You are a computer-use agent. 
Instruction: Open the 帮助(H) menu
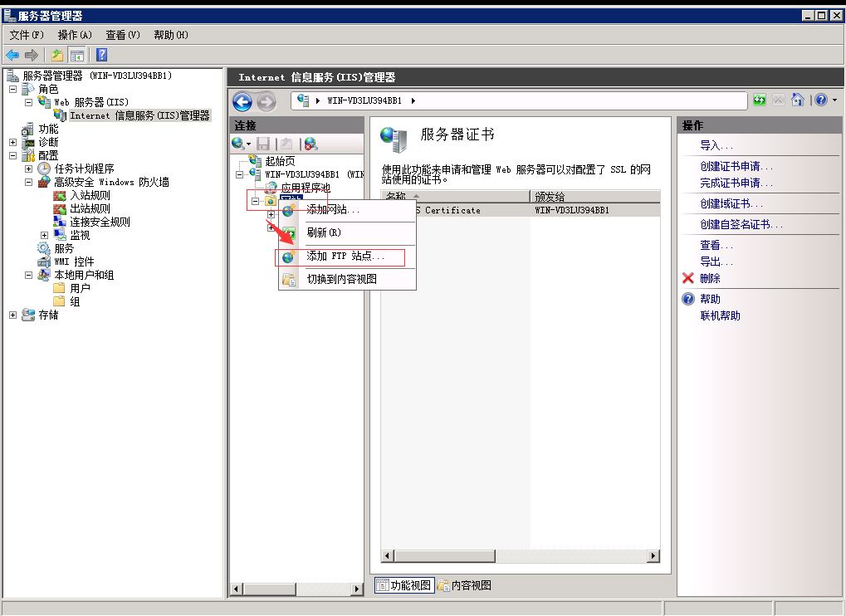click(x=171, y=35)
